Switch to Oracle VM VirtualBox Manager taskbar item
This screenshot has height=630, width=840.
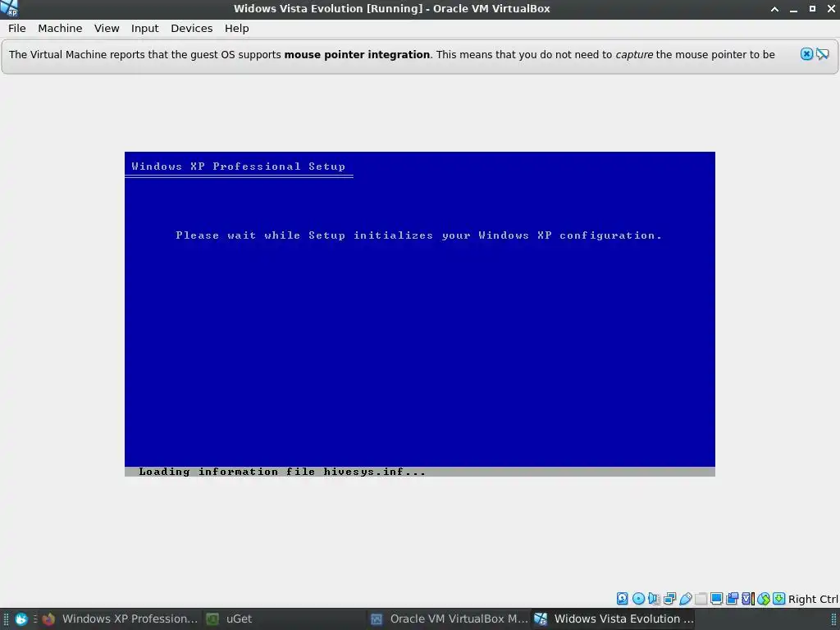[x=449, y=619]
